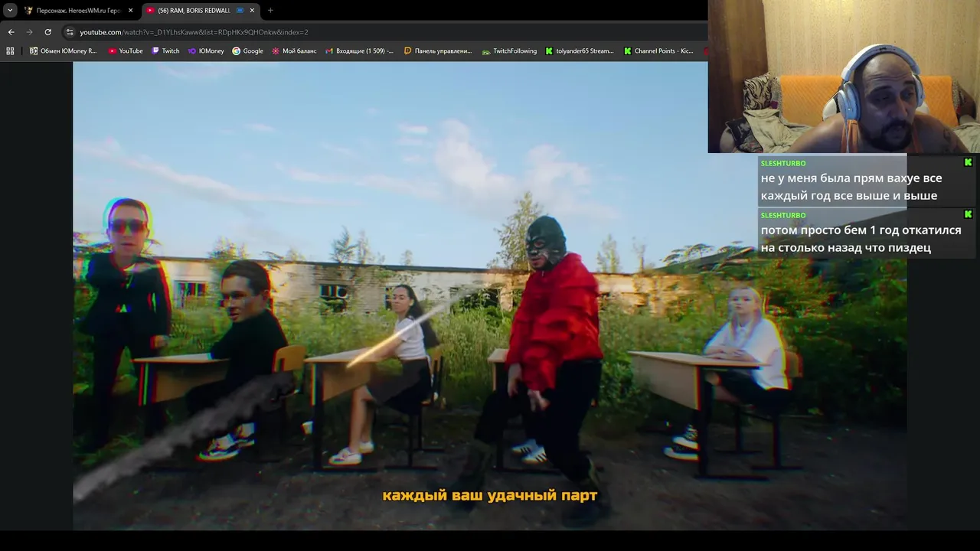Click the subtitle каждый ваш удачный парт
This screenshot has height=551, width=980.
click(x=490, y=496)
